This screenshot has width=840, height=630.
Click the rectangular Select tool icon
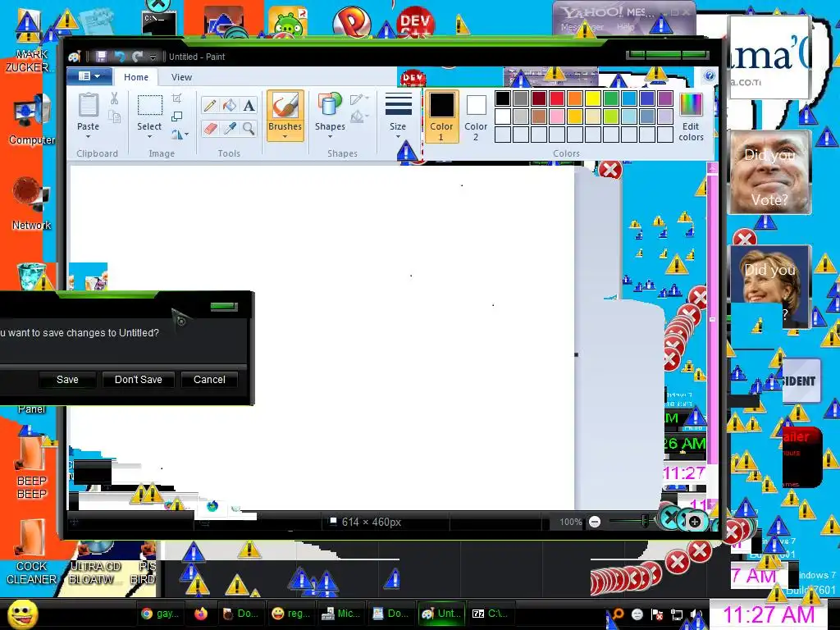149,105
